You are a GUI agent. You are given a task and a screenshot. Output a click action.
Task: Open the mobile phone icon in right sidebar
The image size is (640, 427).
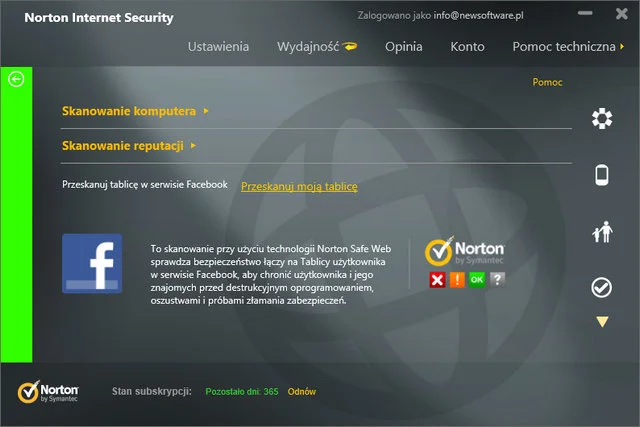[602, 175]
